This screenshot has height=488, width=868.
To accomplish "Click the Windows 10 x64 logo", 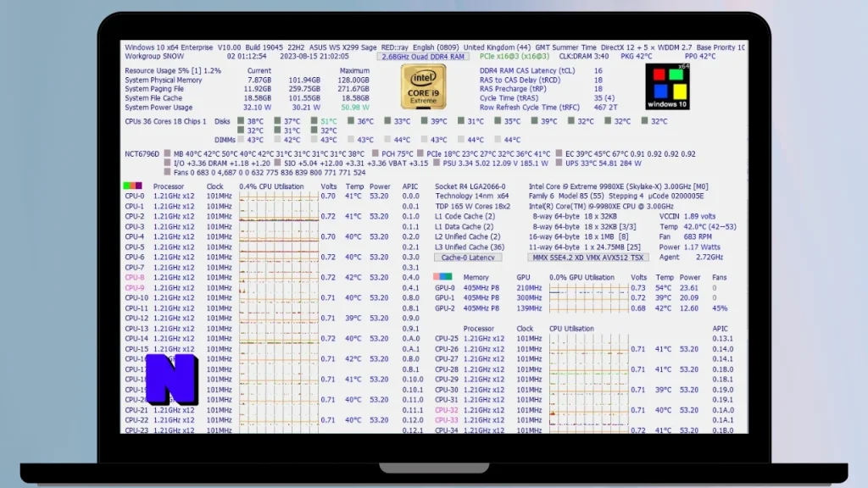I will tap(667, 86).
